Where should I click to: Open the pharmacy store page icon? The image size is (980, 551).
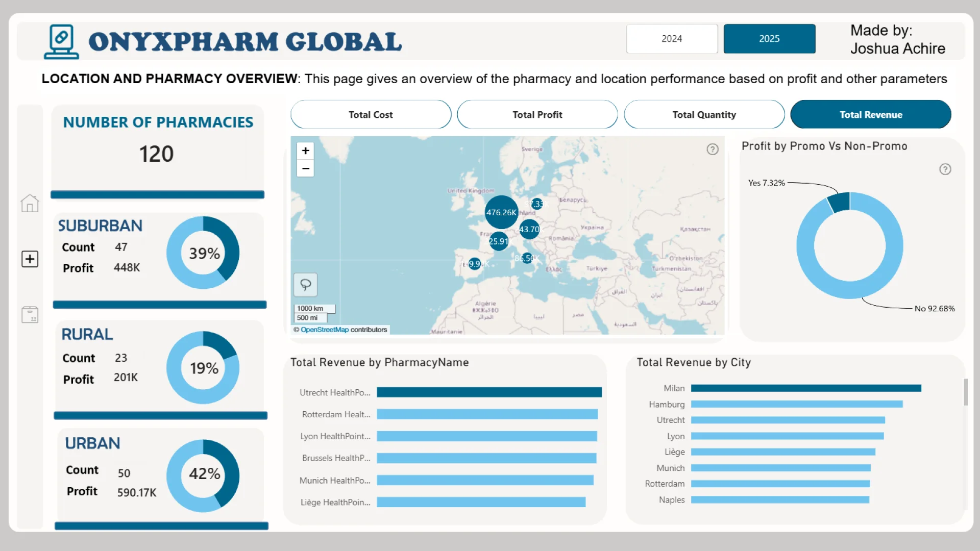(x=30, y=314)
